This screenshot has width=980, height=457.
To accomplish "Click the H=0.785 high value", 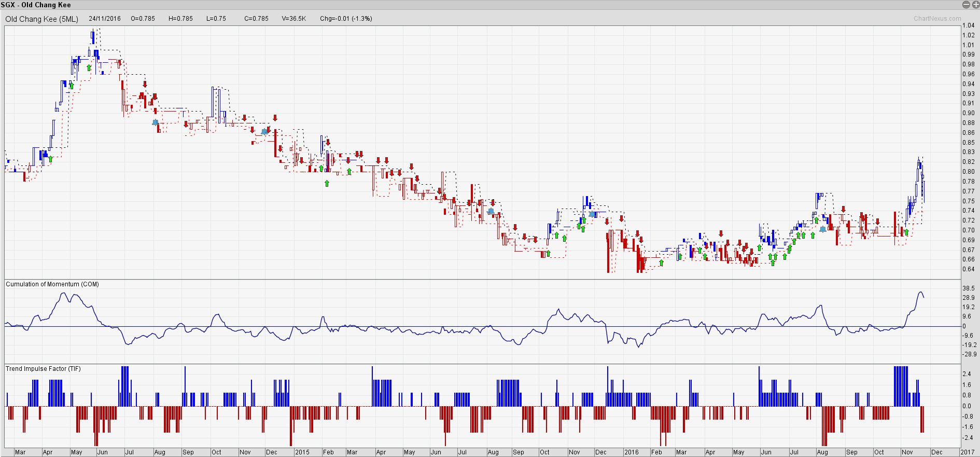I will pos(180,18).
